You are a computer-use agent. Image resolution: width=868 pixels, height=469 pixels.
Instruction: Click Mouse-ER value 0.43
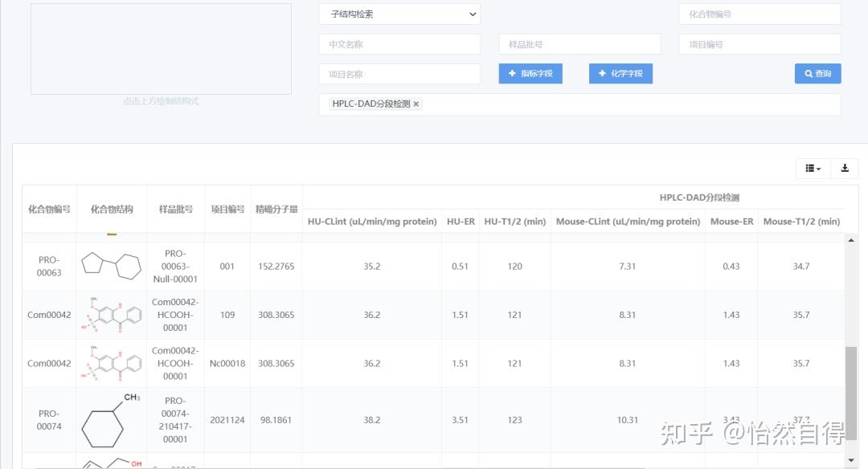tap(731, 266)
